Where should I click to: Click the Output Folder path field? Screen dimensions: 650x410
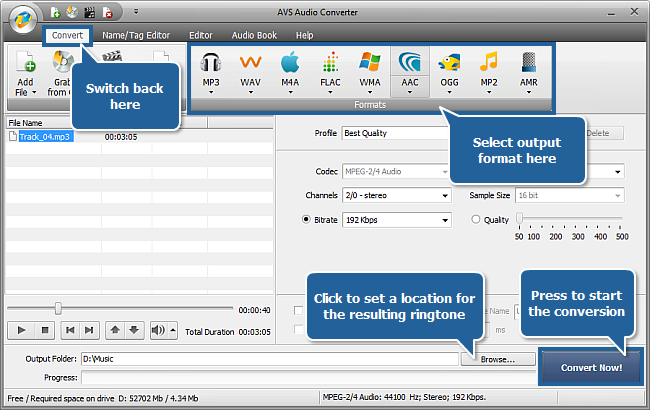[269, 359]
